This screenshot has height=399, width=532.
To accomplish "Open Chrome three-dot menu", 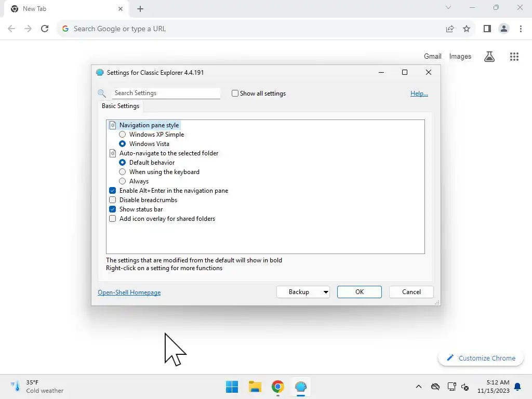I will pyautogui.click(x=521, y=29).
